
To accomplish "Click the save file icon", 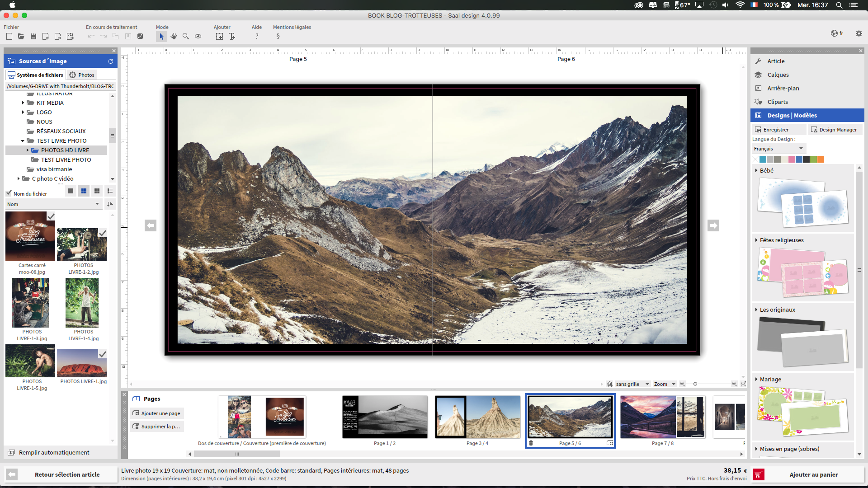I will (33, 37).
